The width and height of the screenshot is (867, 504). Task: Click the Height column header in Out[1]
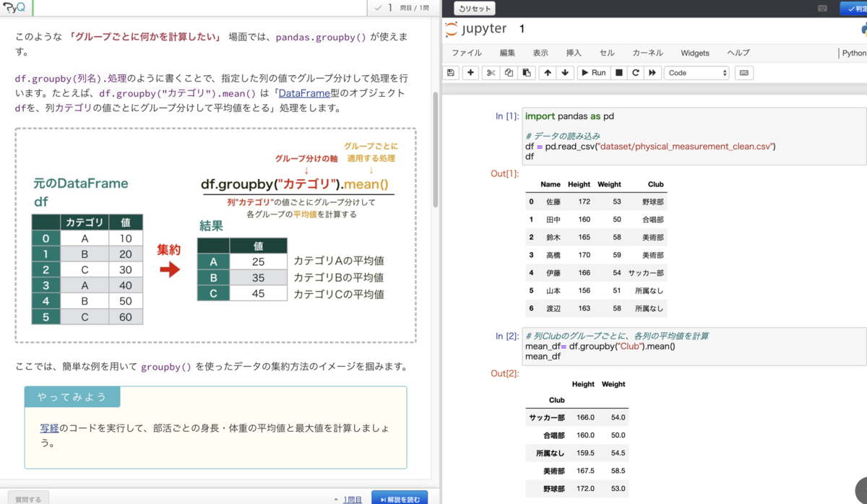(579, 184)
